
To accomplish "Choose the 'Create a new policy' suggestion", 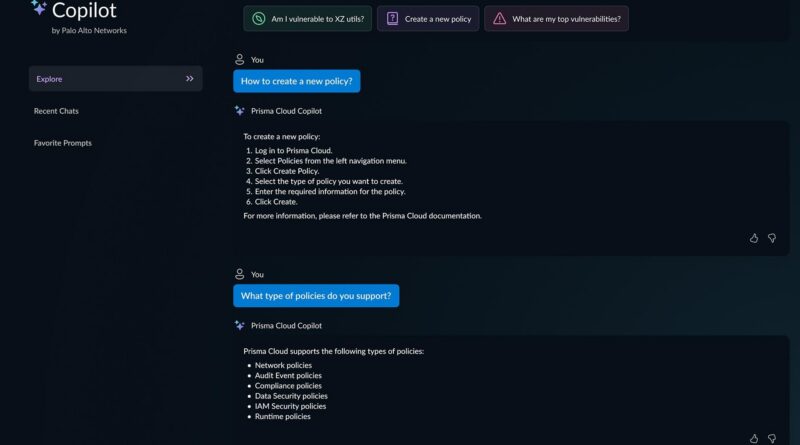I will point(430,18).
